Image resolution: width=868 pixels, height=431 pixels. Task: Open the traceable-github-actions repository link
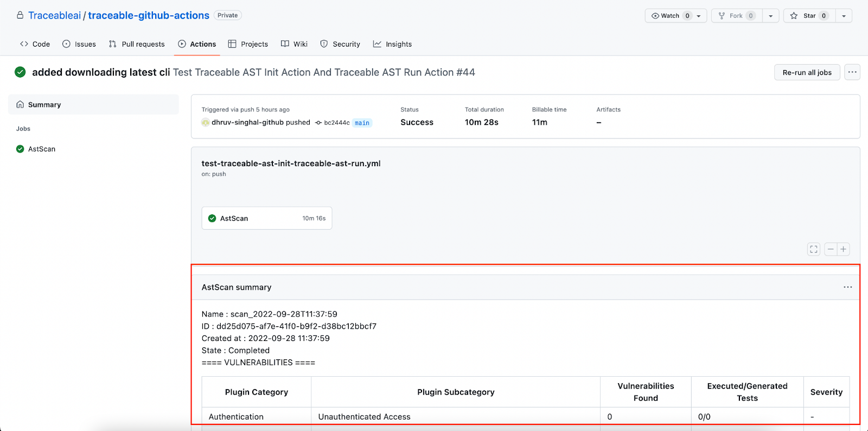(x=149, y=15)
